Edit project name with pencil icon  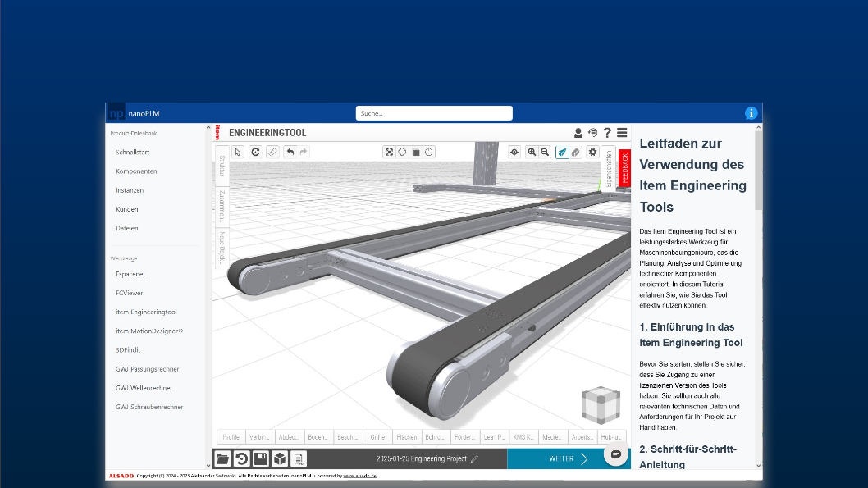474,458
